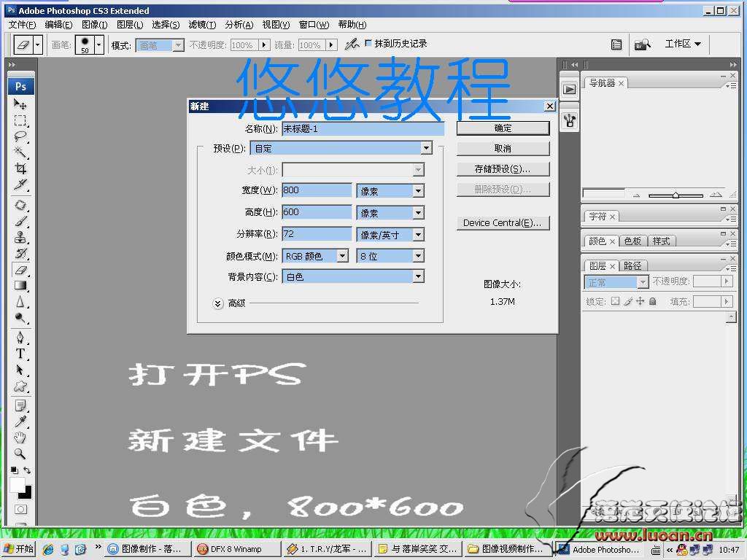Open DFX 8 Winamp from taskbar
Screen dimensions: 747x560
click(x=236, y=549)
